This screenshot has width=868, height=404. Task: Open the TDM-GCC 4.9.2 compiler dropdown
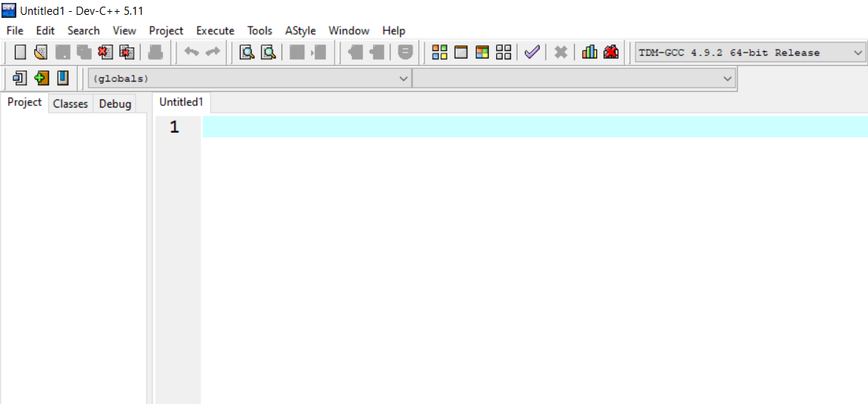(750, 53)
